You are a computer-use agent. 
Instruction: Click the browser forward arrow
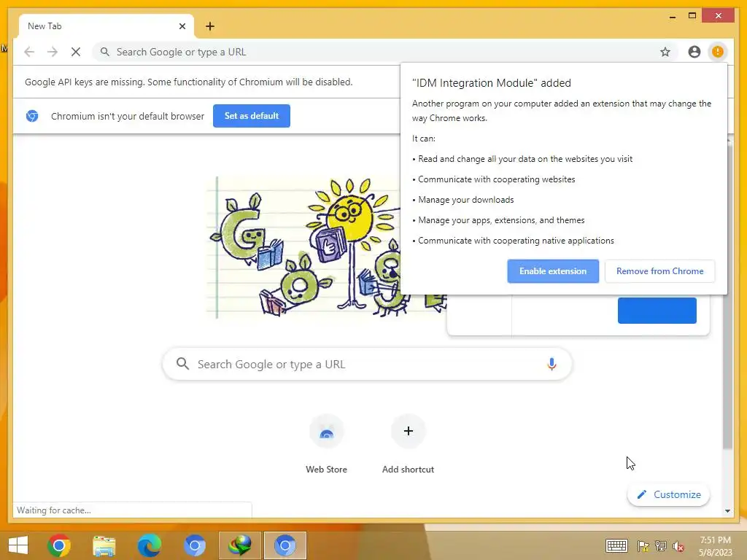click(53, 52)
